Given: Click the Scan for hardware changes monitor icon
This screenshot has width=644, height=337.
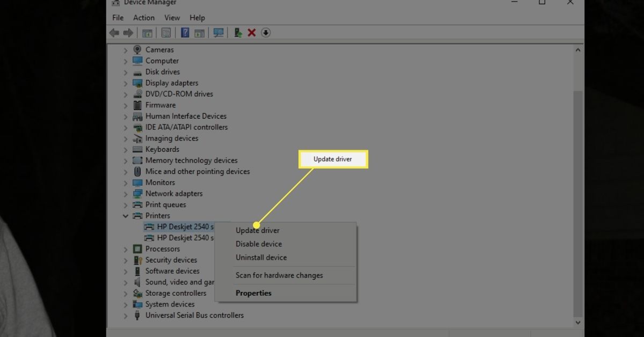Looking at the screenshot, I should 218,33.
